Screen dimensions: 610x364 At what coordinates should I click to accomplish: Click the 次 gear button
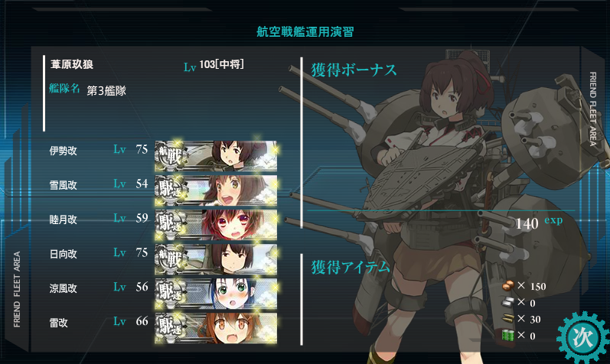coord(582,337)
